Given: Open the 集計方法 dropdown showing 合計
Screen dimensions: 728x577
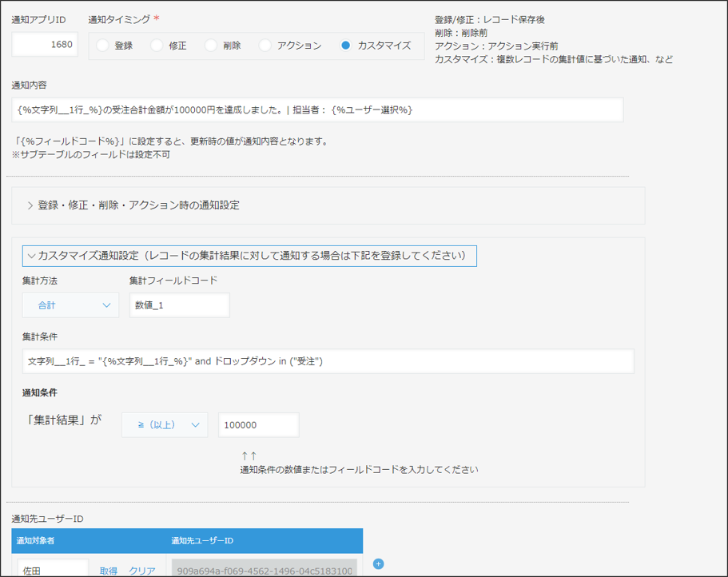Looking at the screenshot, I should (x=70, y=305).
